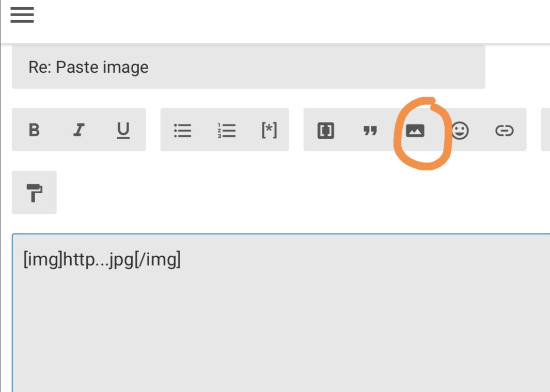Viewport: 550px width, 392px height.
Task: Add a list item [*] tag
Action: pos(269,130)
